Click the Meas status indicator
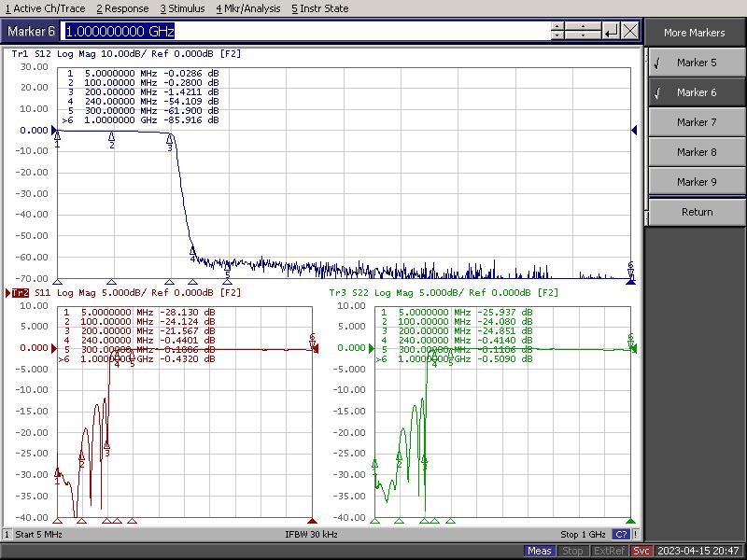The height and width of the screenshot is (560, 747). pyautogui.click(x=540, y=551)
